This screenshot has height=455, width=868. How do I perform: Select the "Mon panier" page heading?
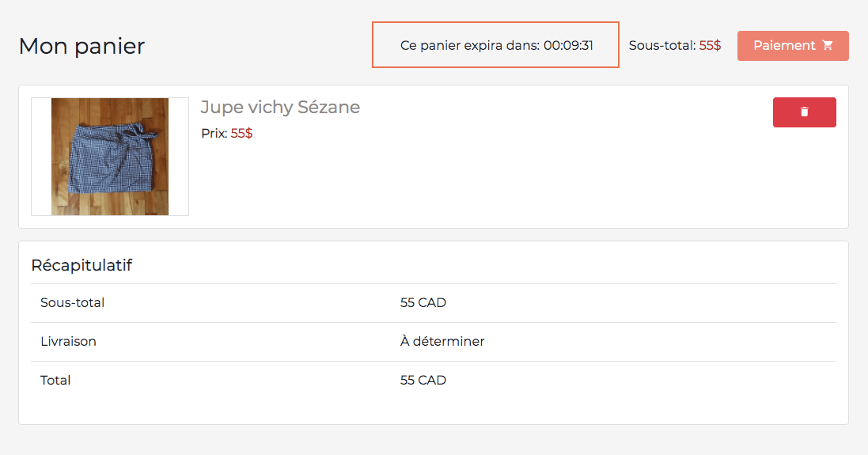[x=81, y=46]
